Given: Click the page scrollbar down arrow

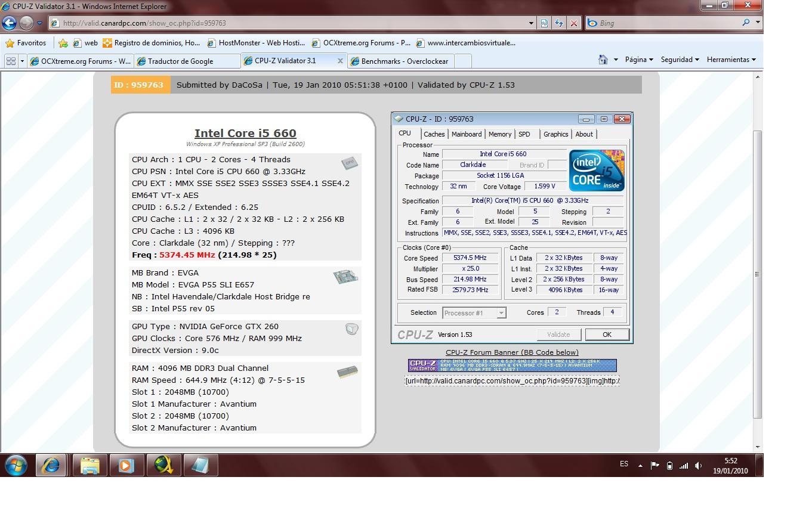Looking at the screenshot, I should pos(758,447).
